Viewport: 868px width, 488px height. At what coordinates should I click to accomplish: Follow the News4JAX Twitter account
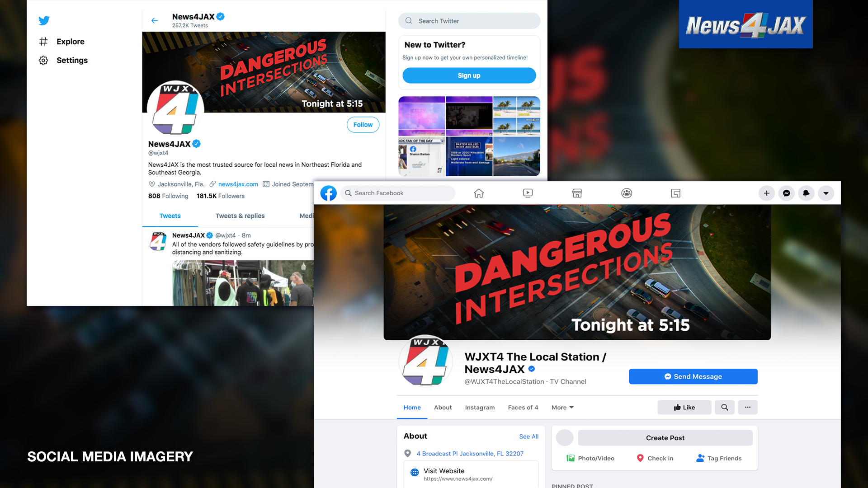coord(363,125)
